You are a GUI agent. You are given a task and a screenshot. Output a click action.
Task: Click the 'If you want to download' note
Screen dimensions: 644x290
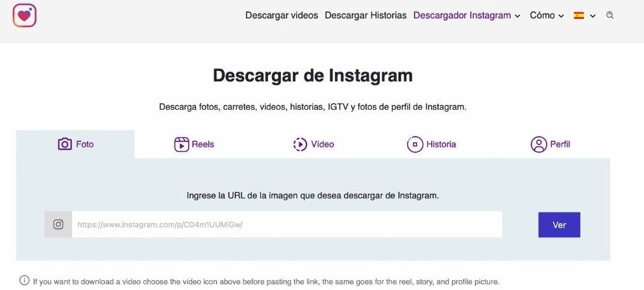266,282
